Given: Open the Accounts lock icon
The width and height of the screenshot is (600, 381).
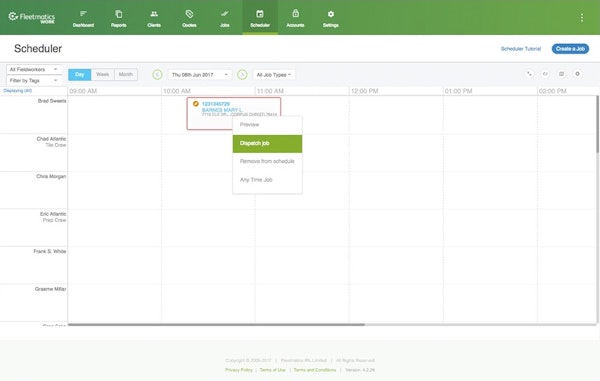Looking at the screenshot, I should 295,14.
